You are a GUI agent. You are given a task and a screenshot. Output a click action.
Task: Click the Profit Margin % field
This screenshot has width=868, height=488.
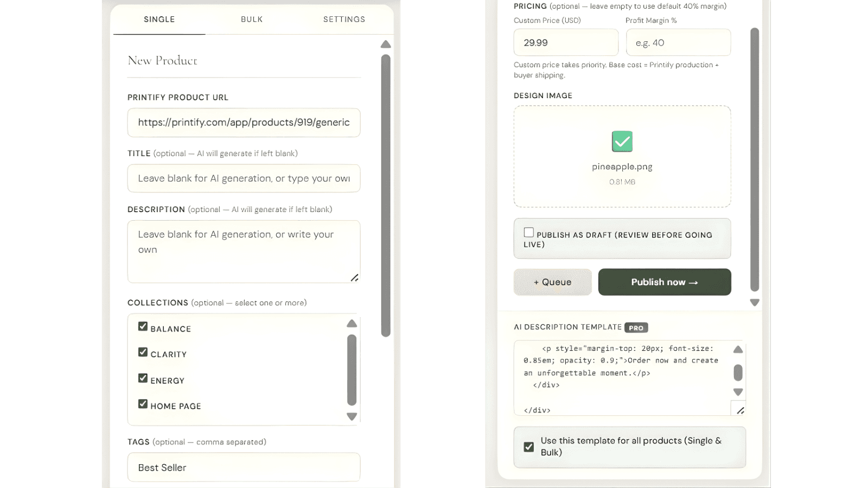[x=678, y=42]
